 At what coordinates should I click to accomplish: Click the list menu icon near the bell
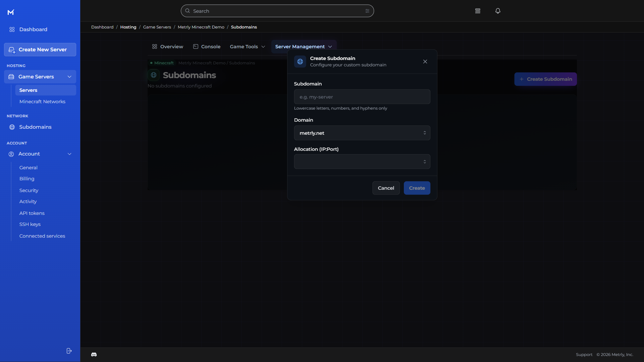(x=478, y=11)
